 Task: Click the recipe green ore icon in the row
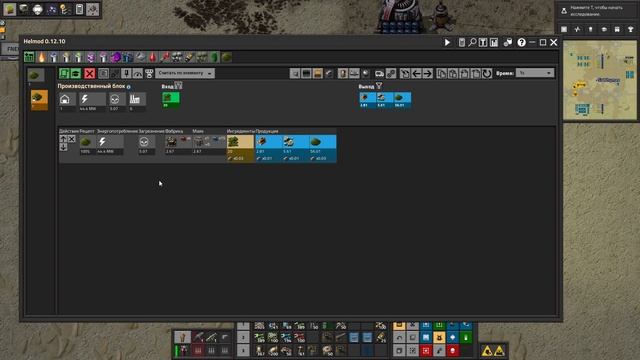coord(85,142)
